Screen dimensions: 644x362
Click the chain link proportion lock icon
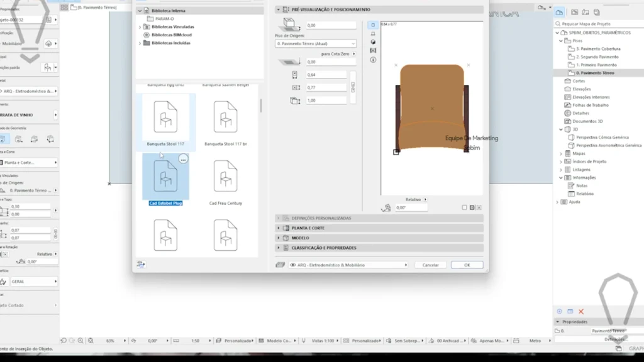[353, 87]
